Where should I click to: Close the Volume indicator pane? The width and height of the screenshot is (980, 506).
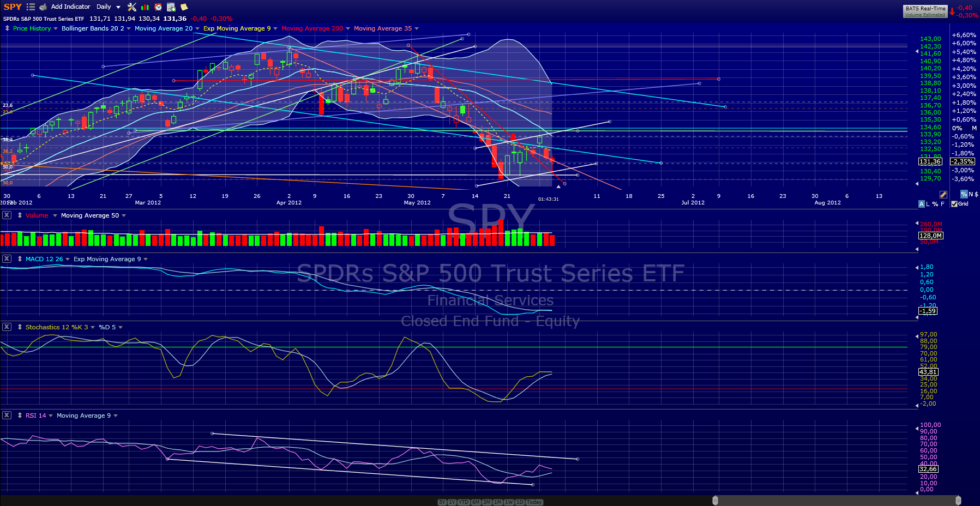(7, 215)
